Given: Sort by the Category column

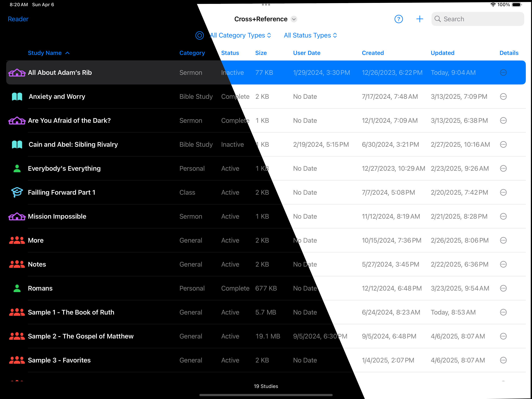Looking at the screenshot, I should [x=192, y=53].
